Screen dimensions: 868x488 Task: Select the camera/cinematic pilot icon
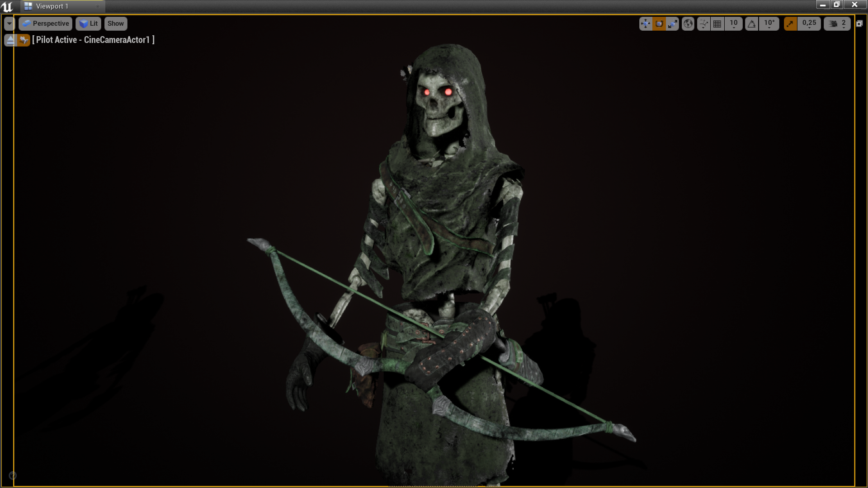pyautogui.click(x=24, y=40)
